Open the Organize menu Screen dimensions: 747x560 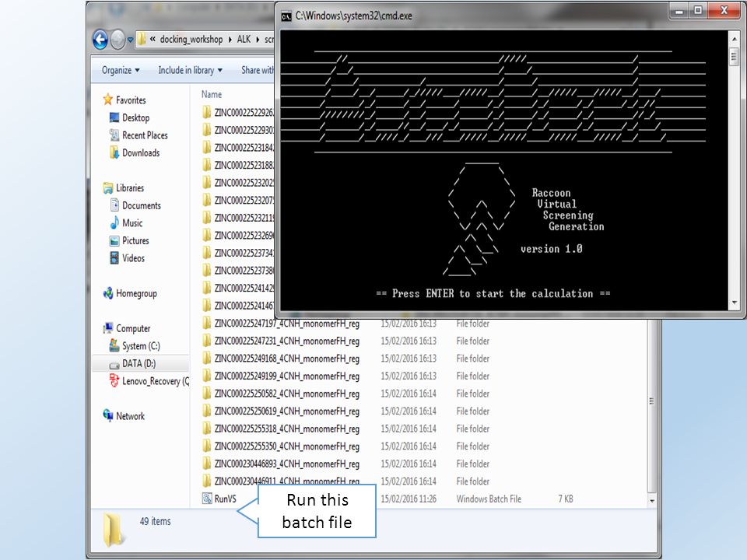121,71
